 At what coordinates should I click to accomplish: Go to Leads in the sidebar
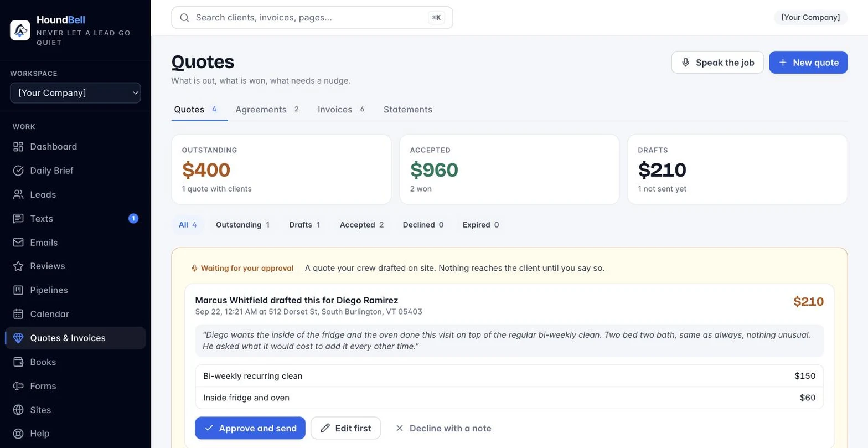tap(75, 194)
